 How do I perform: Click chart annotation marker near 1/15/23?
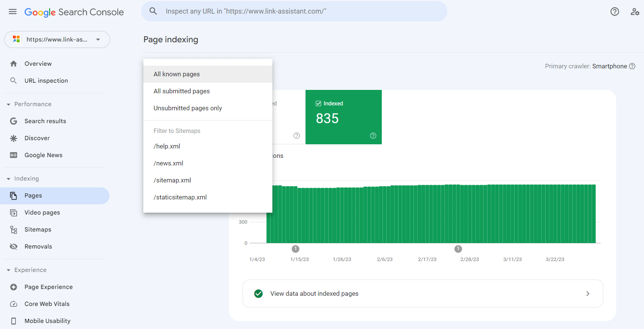click(x=295, y=249)
